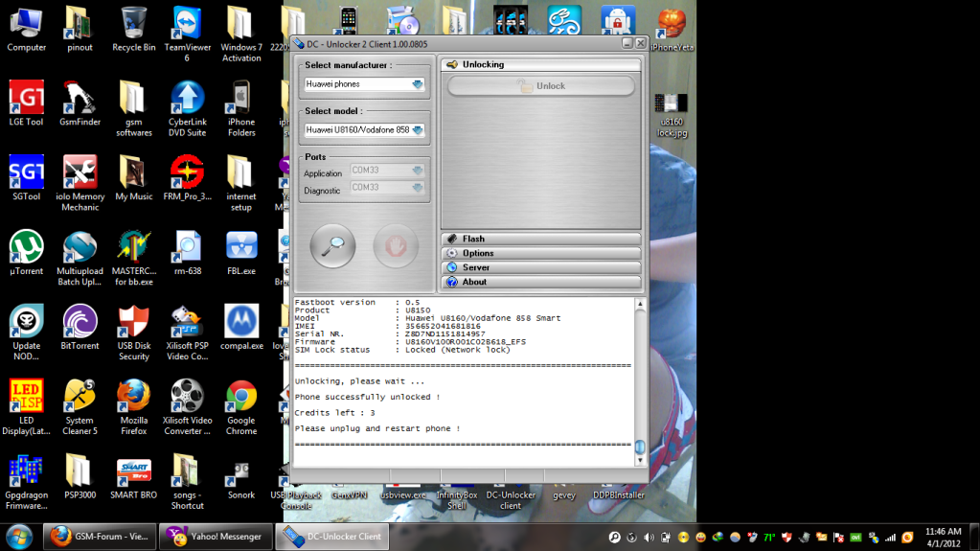Select the Recycle Bin icon

[134, 30]
